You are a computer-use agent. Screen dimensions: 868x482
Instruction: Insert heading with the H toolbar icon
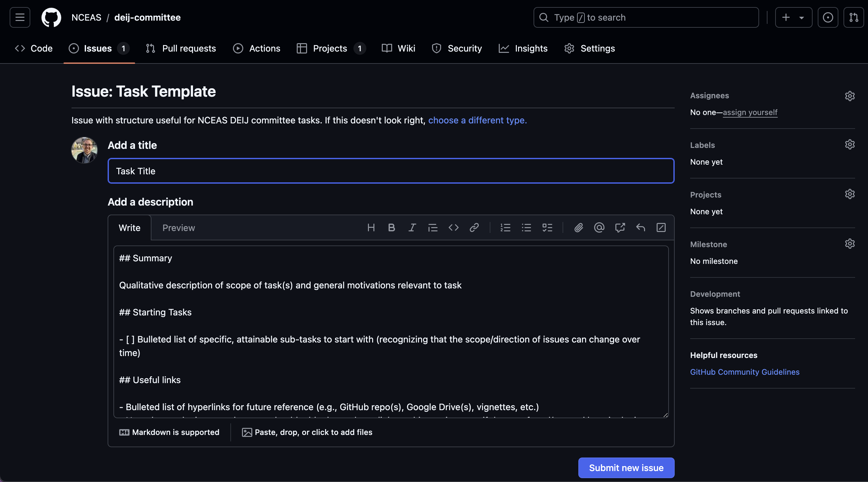(x=371, y=227)
